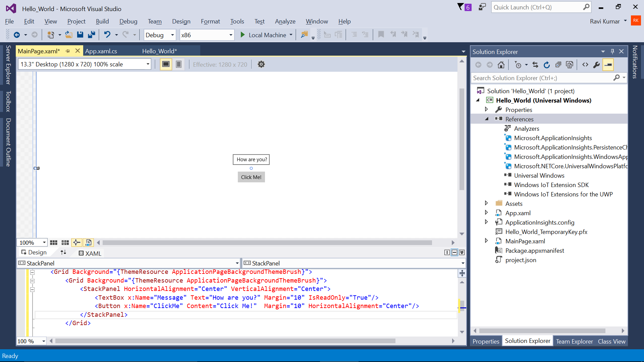Open the Document Outline side panel
Screen dimensions: 644x362
(8, 142)
